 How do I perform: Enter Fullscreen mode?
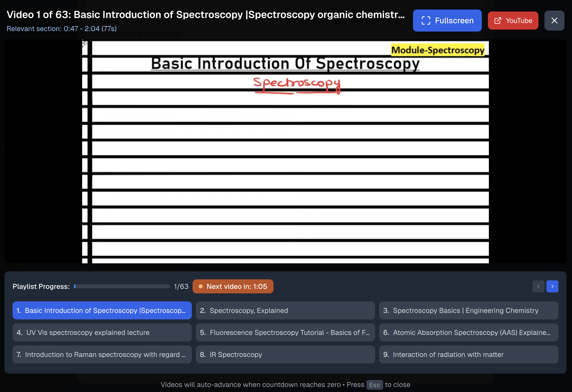(x=447, y=21)
